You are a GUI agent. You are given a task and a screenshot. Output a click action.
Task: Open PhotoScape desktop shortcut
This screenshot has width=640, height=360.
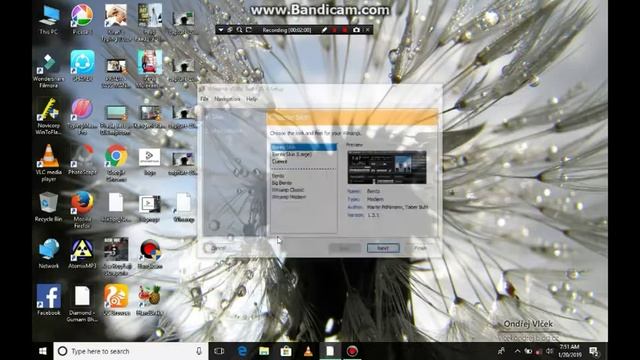pyautogui.click(x=82, y=160)
